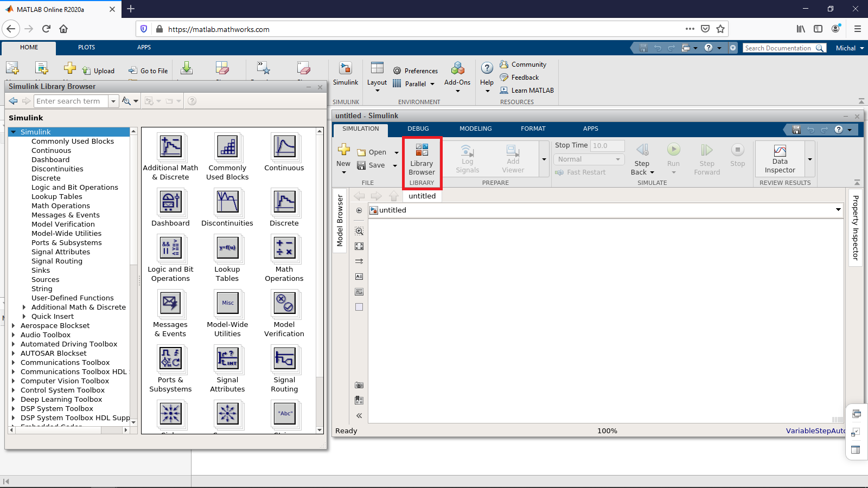Image resolution: width=868 pixels, height=488 pixels.
Task: Open the Layout dropdown
Action: (x=377, y=76)
